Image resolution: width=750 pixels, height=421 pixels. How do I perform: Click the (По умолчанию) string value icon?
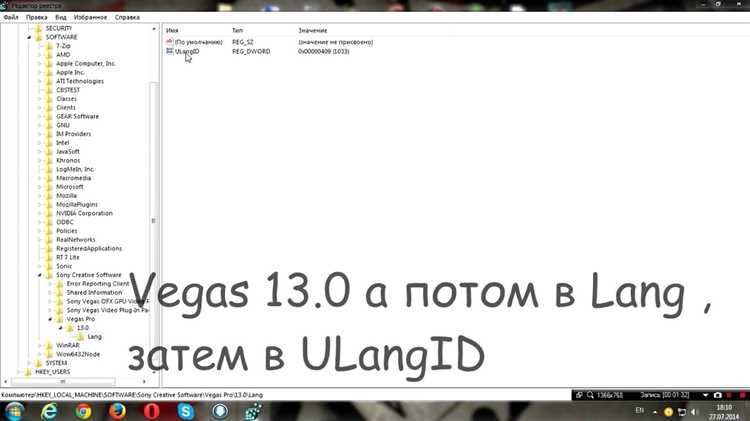pos(169,42)
